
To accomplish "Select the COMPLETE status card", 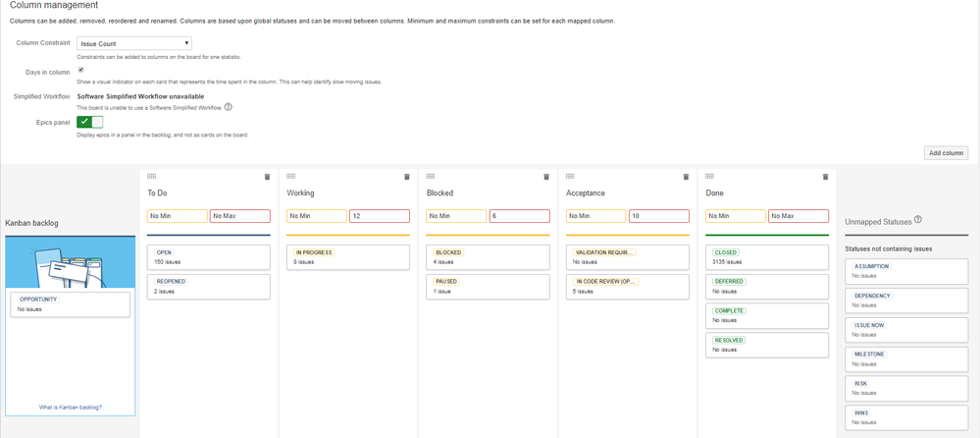I will tap(767, 315).
